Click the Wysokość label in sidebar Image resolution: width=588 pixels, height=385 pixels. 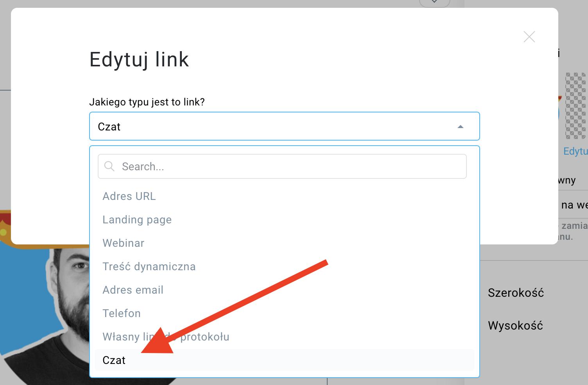pyautogui.click(x=515, y=325)
